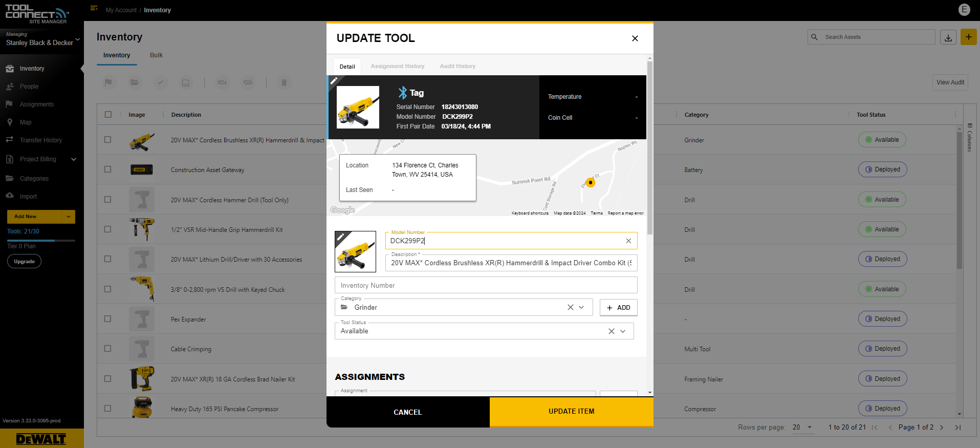Screen dimensions: 980x448
Task: Click the trash delete toolbar icon
Action: [284, 82]
